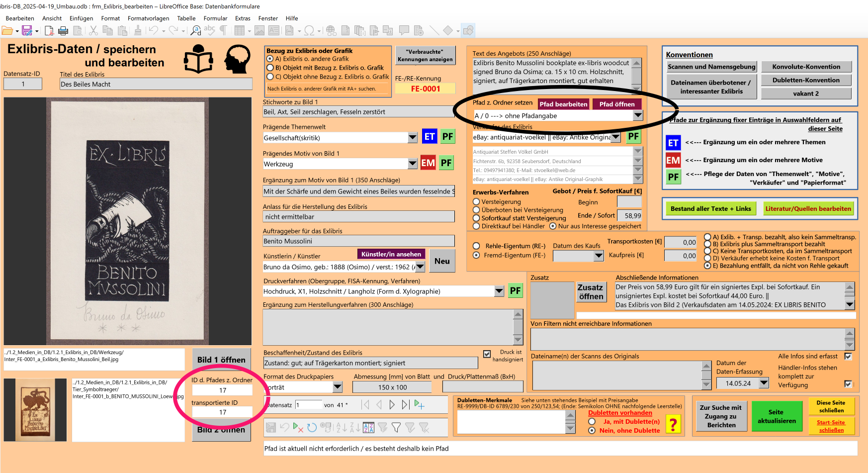Click Künstler/in ansehen button
Viewport: 868px width, 473px height.
click(391, 254)
